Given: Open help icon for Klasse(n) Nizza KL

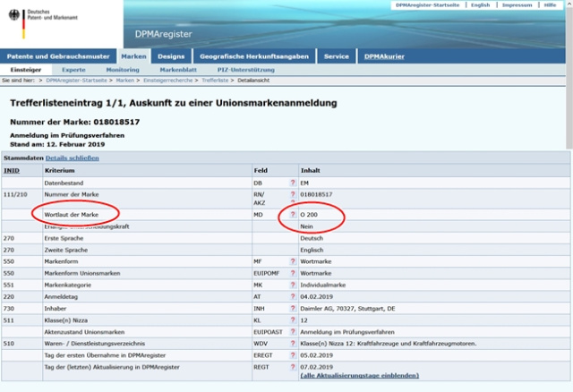Looking at the screenshot, I should (x=292, y=320).
